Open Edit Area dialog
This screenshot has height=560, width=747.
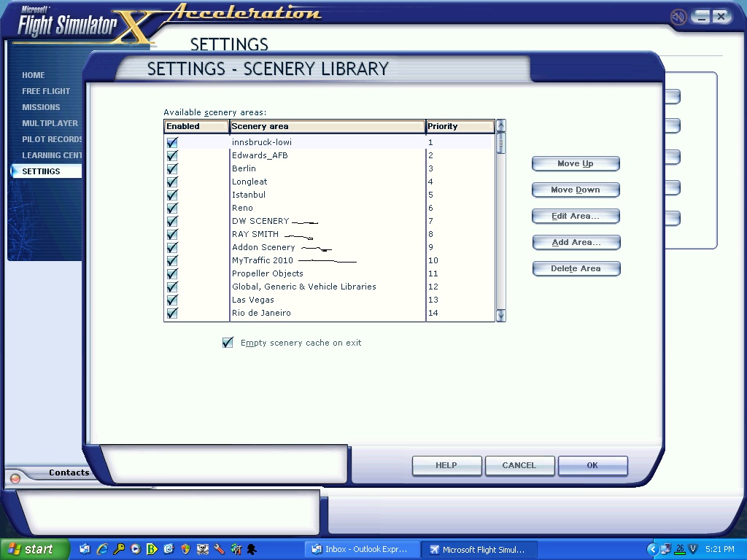tap(576, 216)
